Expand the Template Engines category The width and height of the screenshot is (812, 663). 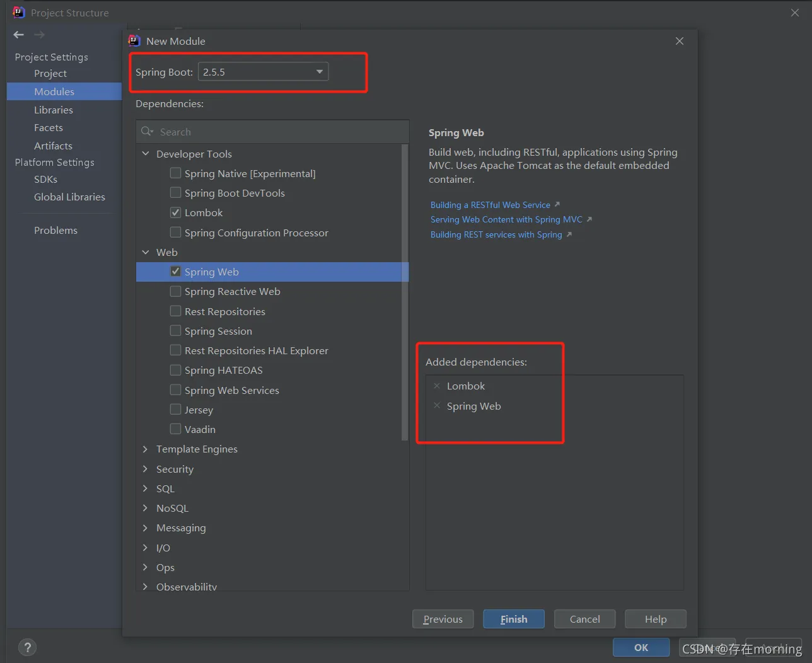pyautogui.click(x=146, y=449)
